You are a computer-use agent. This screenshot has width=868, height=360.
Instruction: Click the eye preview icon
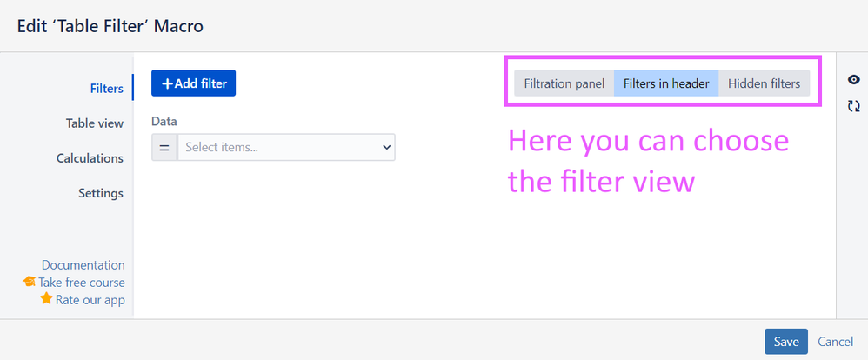click(853, 80)
